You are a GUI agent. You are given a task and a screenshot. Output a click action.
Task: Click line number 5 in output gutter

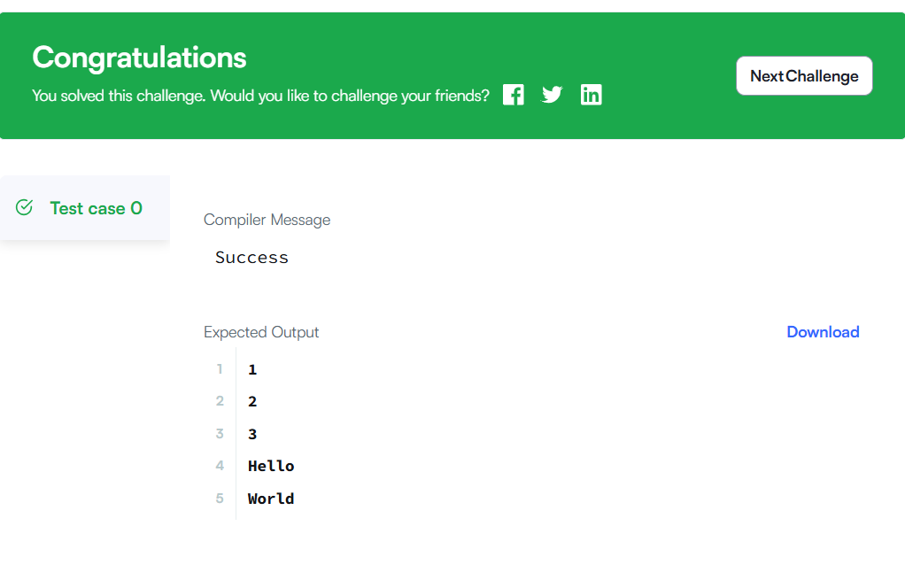[220, 498]
